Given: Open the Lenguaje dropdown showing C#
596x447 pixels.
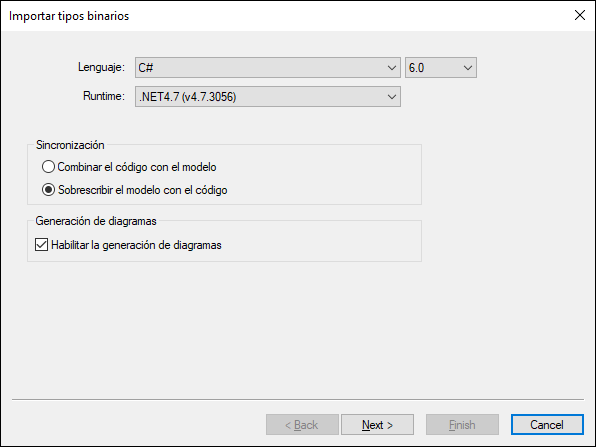Looking at the screenshot, I should click(x=268, y=68).
